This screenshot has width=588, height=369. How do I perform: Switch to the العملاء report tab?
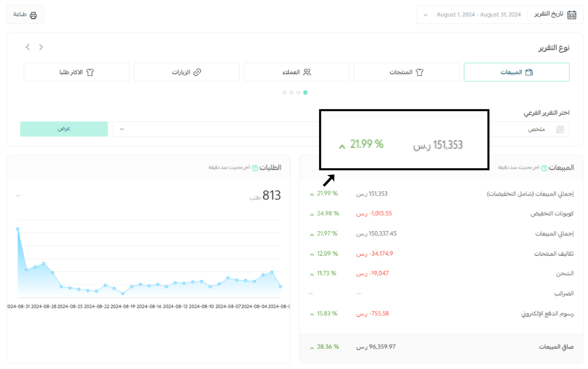click(296, 72)
